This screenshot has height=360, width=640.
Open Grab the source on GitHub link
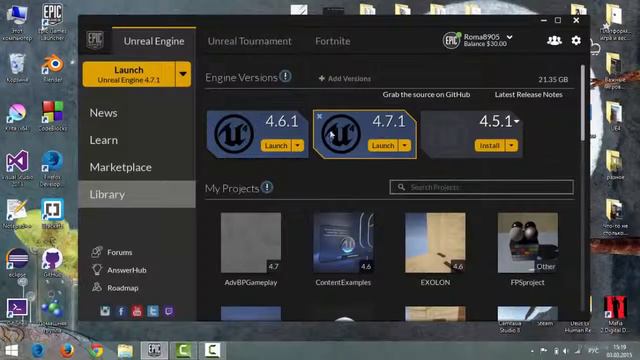tap(426, 94)
